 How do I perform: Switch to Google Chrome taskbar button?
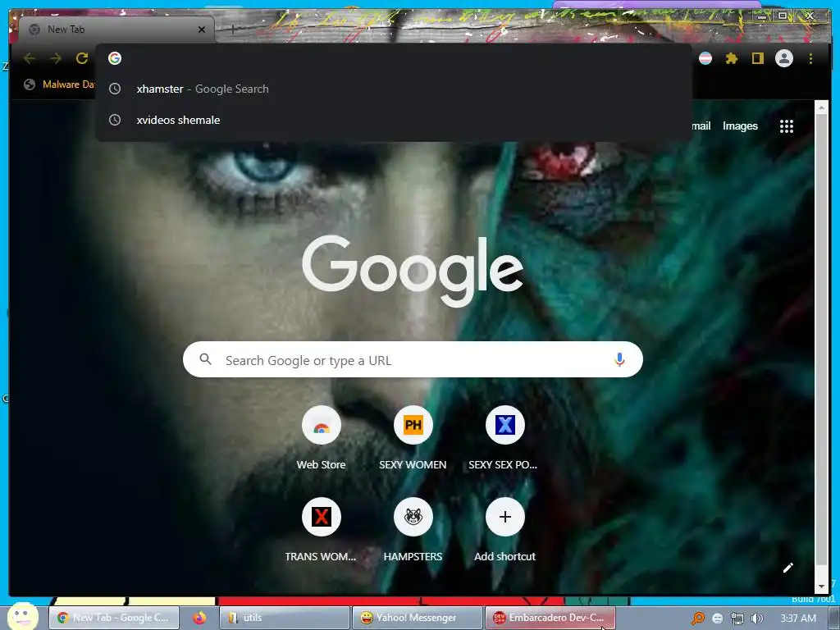pos(113,618)
